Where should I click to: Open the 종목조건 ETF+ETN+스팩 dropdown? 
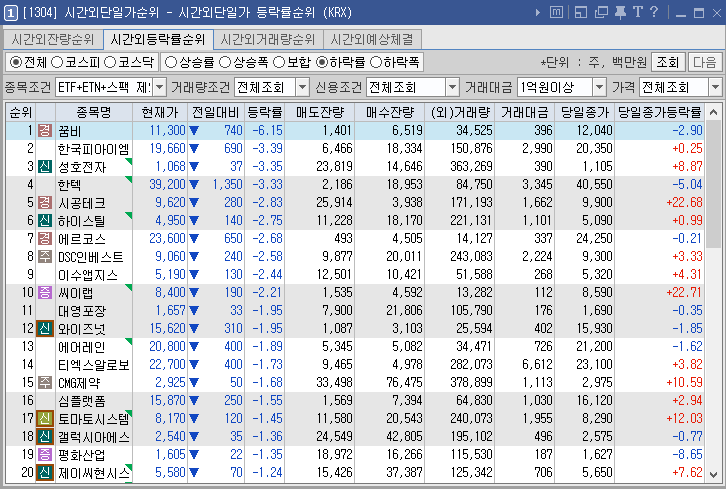click(x=159, y=87)
